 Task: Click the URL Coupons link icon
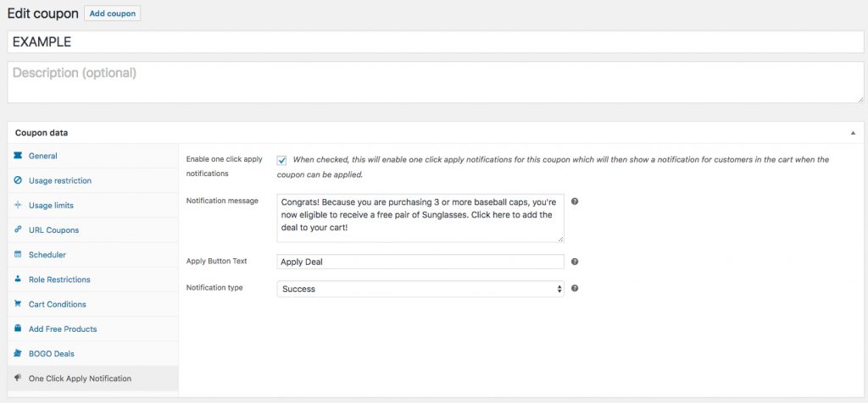(19, 229)
